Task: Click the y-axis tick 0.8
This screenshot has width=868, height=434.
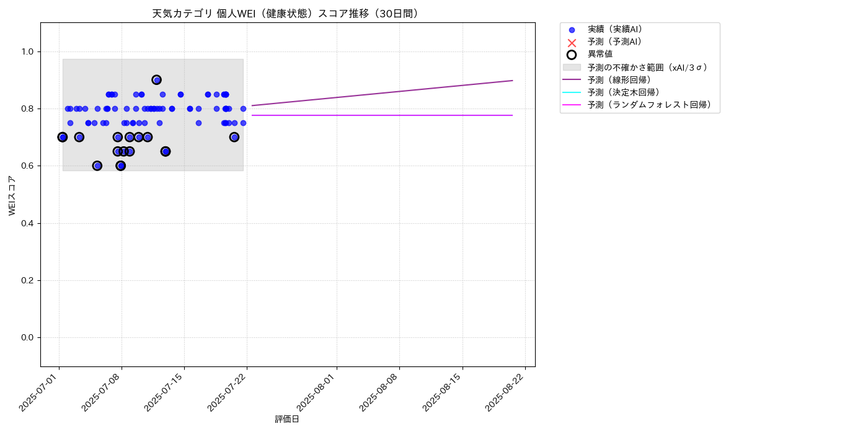Action: click(x=28, y=108)
